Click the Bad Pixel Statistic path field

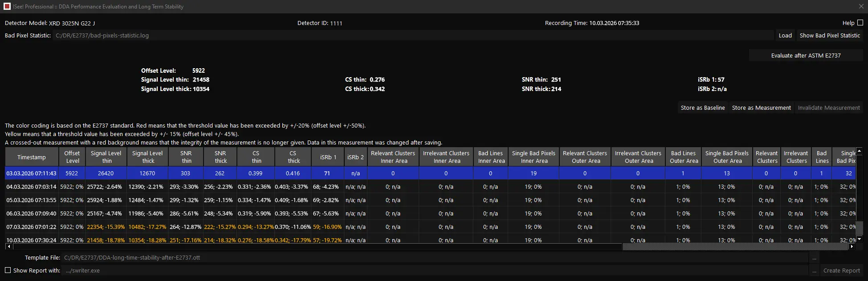tap(413, 35)
